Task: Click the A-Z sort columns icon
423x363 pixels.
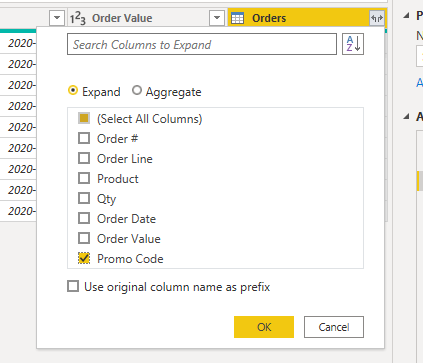Action: pos(353,44)
